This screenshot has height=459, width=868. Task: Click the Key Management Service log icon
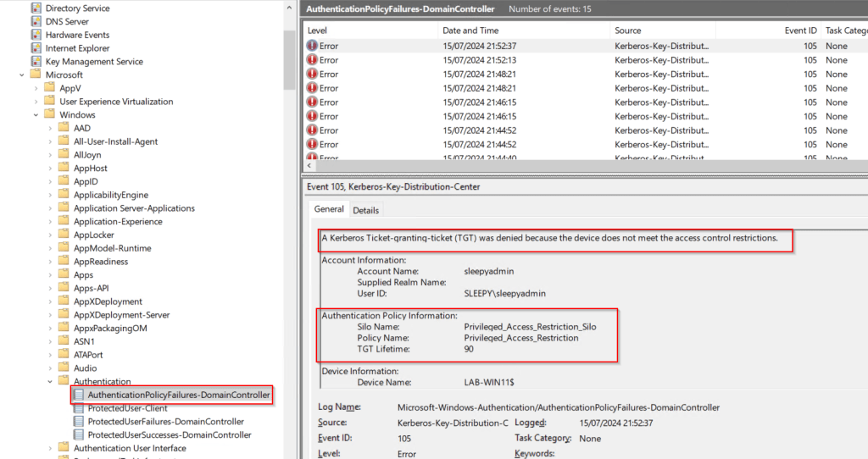coord(36,62)
